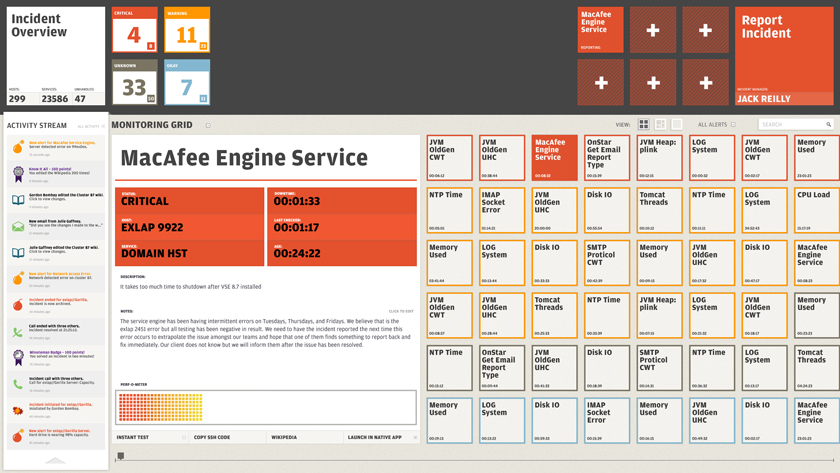Click Copy SSH Code

tap(212, 437)
